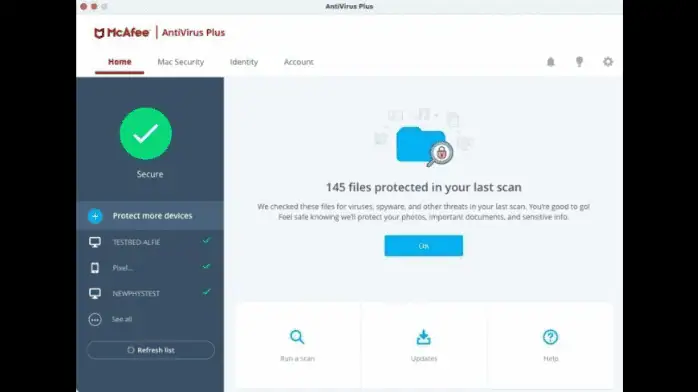
Task: Click the Secure status label
Action: (150, 174)
